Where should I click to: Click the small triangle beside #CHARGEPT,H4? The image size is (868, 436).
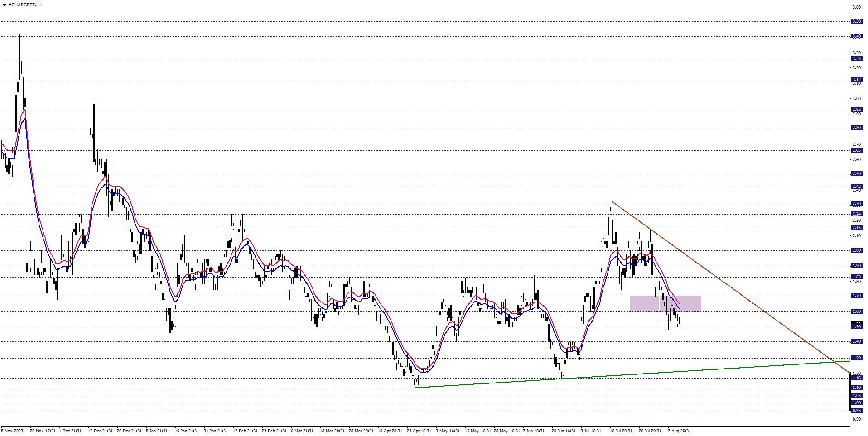point(4,5)
